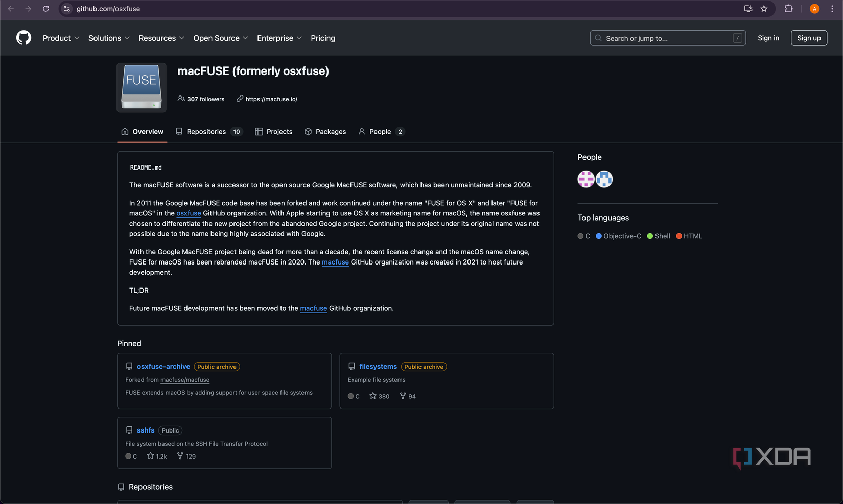Click the repo icon on sshfs card
This screenshot has height=504, width=843.
point(129,430)
